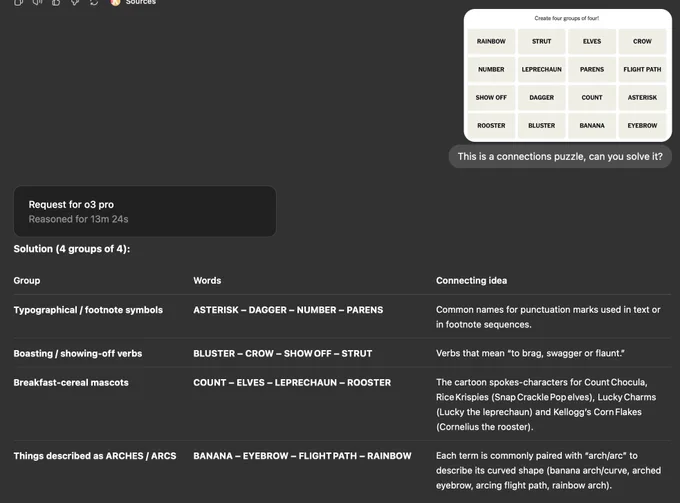Click the RAINBOW tile in puzzle image
This screenshot has width=680, height=503.
tap(491, 41)
